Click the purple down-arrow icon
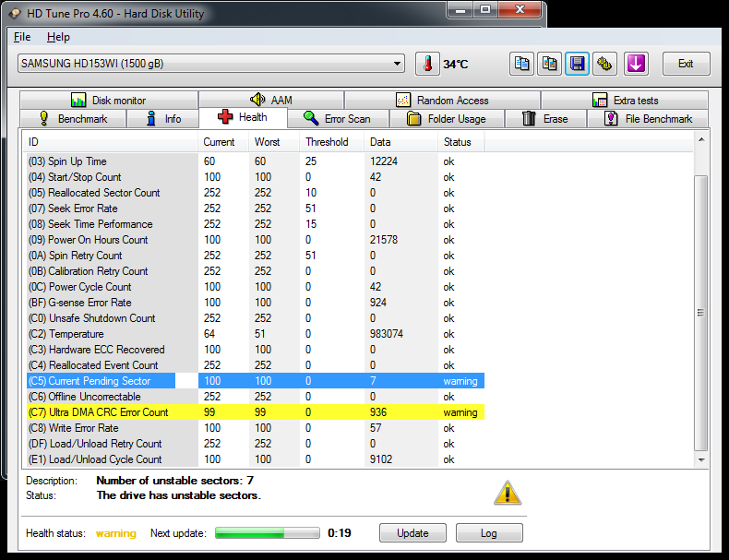The height and width of the screenshot is (560, 729). pos(636,64)
